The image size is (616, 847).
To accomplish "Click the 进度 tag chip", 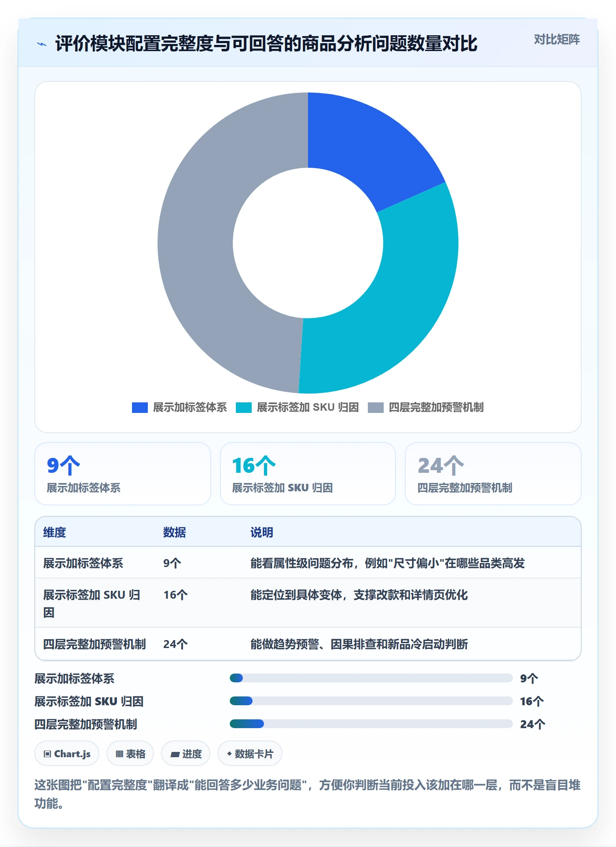I will (x=186, y=754).
